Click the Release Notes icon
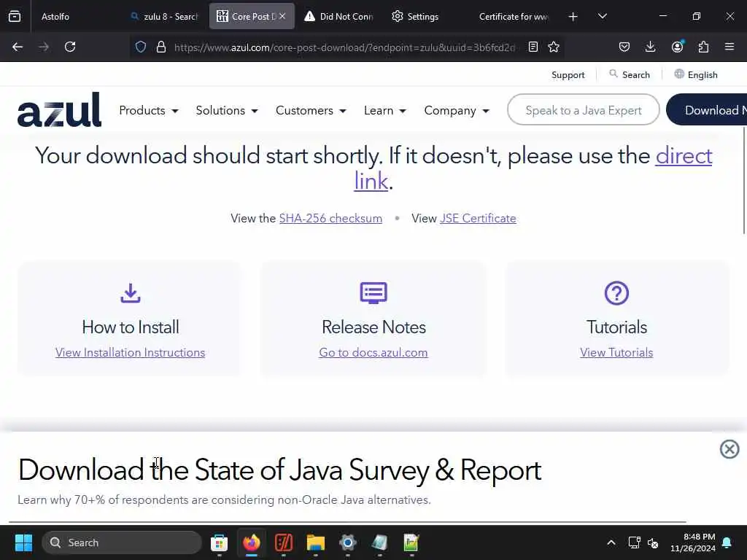Image resolution: width=747 pixels, height=560 pixels. coord(373,293)
